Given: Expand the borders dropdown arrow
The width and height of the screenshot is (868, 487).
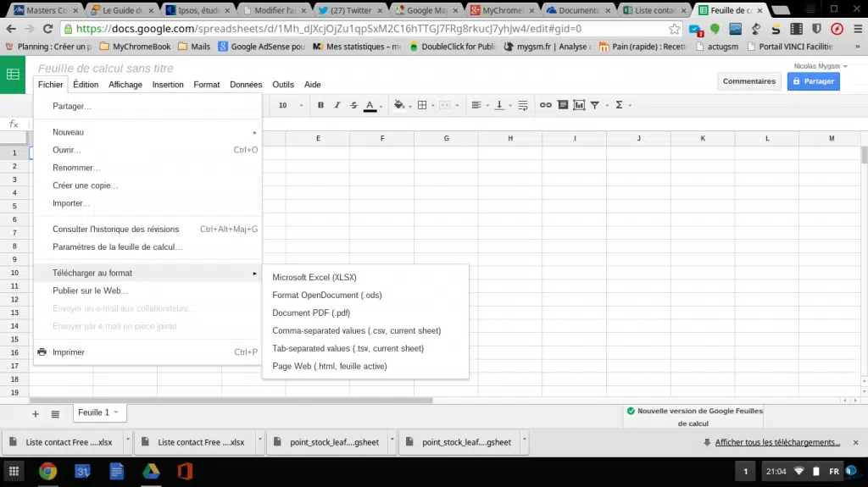Looking at the screenshot, I should (x=433, y=105).
